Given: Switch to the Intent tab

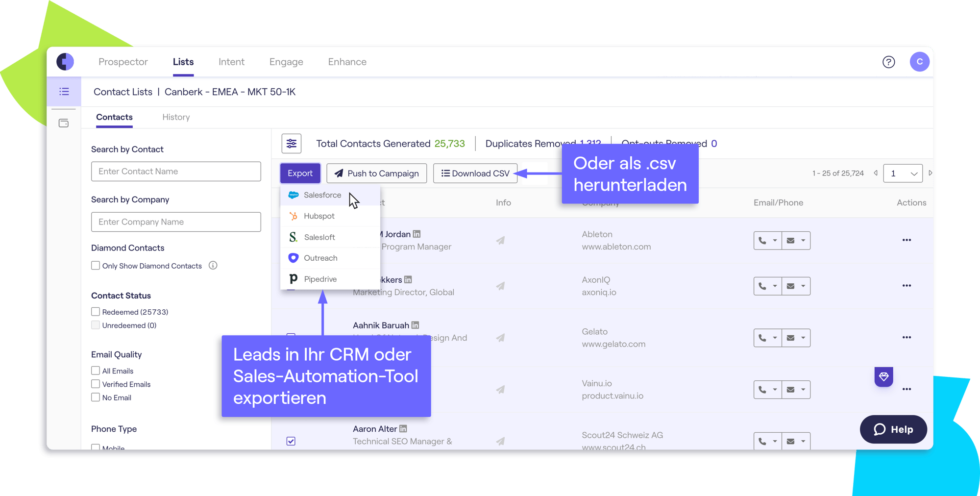Looking at the screenshot, I should pos(231,62).
